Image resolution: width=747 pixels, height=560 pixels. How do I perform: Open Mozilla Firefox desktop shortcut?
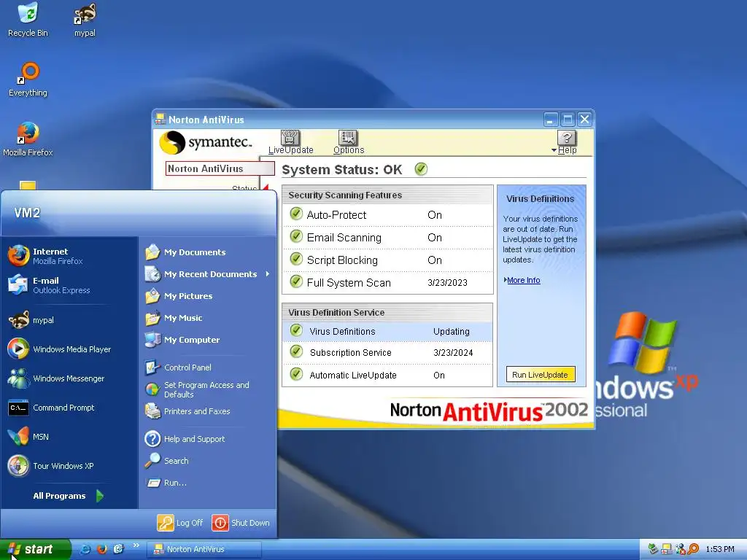[28, 139]
